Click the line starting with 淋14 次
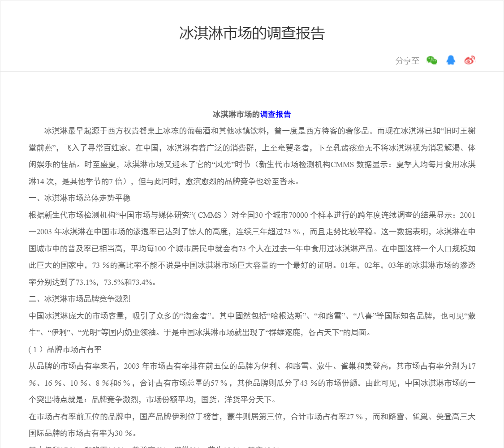 tap(164, 181)
